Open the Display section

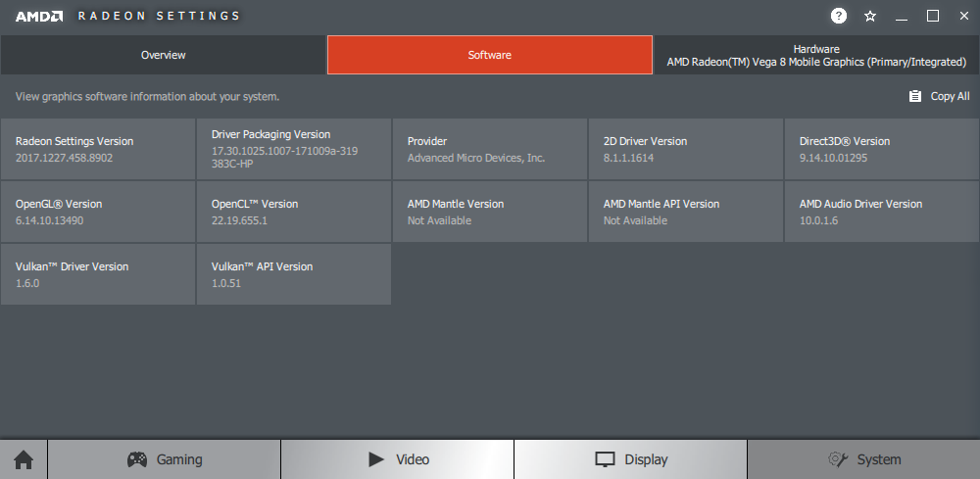click(x=630, y=459)
